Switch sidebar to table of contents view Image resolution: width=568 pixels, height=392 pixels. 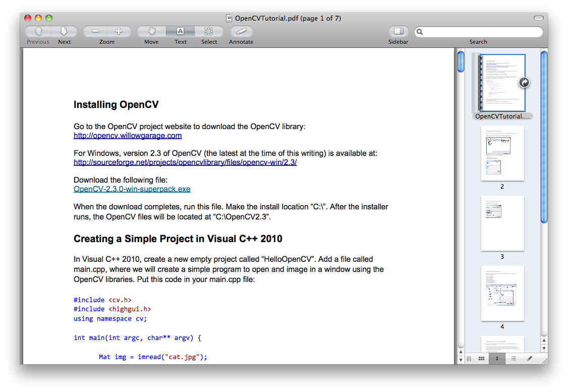514,358
